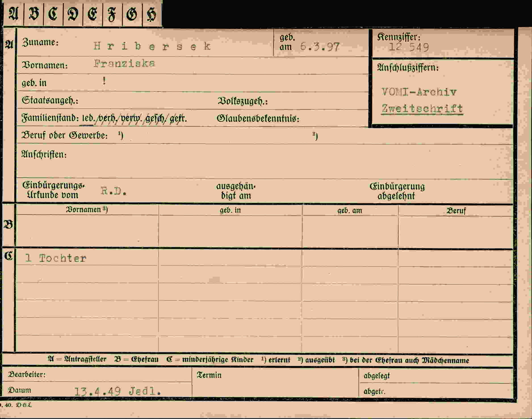Click the footnote '1) erlernt'
Image resolution: width=532 pixels, height=419 pixels.
275,360
